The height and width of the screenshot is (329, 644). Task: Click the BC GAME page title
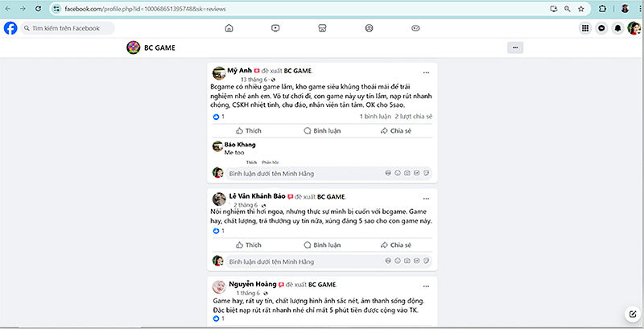(x=159, y=48)
